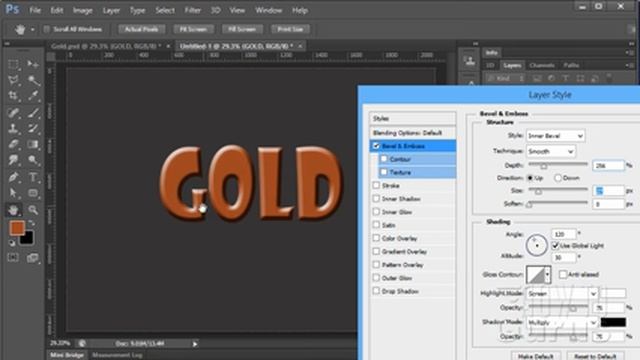Open the Shadow Mode Multiply dropdown
Viewport: 640px width, 360px height.
[x=562, y=322]
